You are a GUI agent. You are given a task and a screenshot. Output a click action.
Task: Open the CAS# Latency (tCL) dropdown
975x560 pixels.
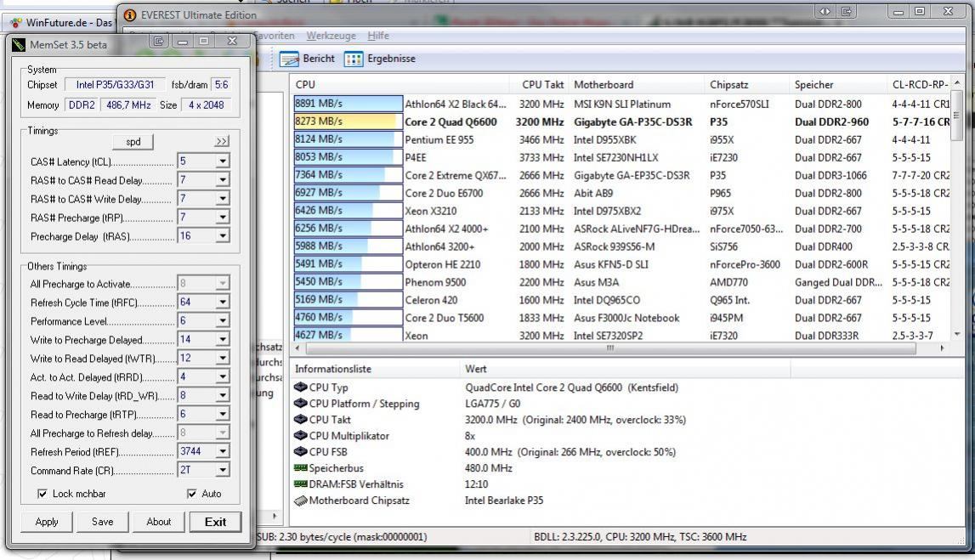(x=222, y=161)
